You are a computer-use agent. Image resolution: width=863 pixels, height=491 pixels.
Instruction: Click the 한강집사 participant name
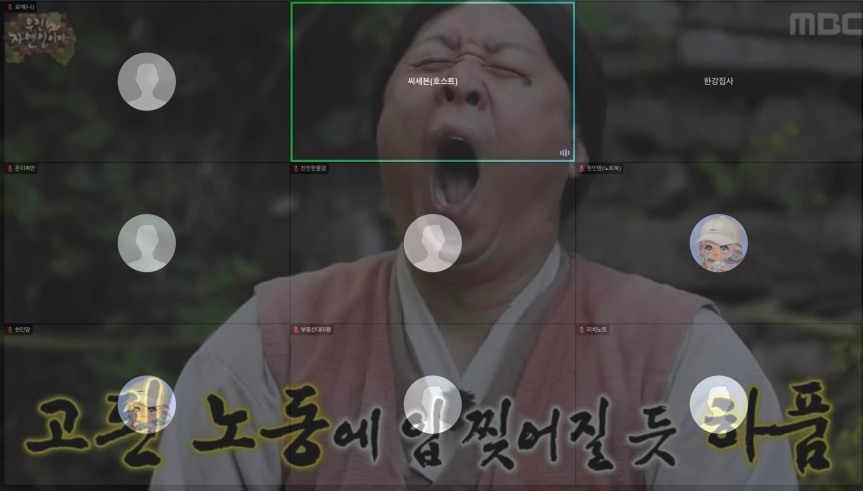718,81
